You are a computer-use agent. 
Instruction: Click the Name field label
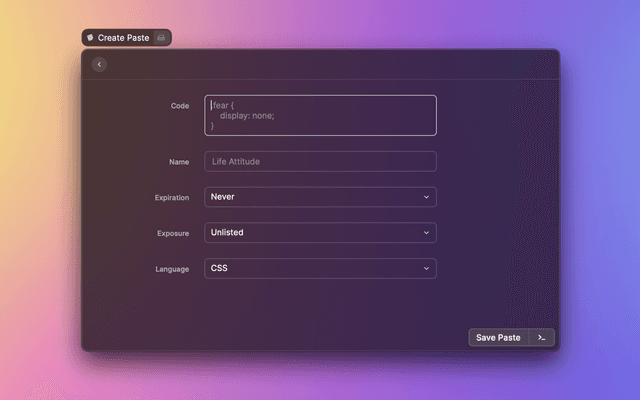(x=179, y=161)
